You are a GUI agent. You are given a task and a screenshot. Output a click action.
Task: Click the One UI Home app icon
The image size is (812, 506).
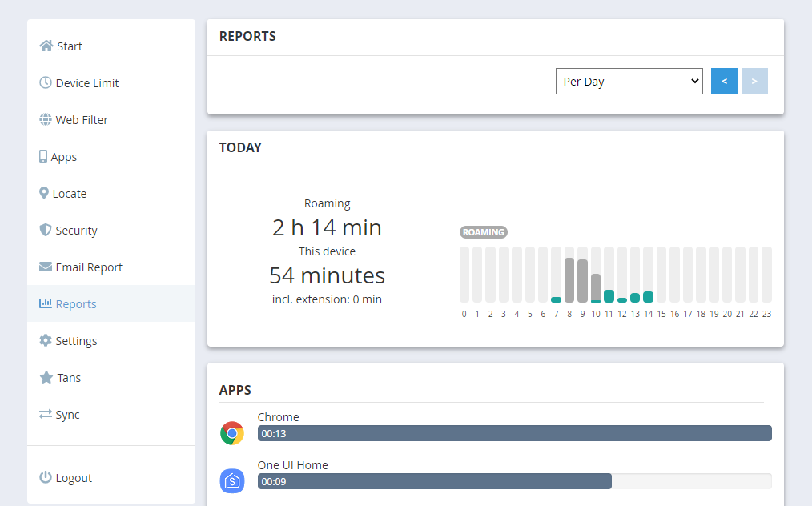pyautogui.click(x=232, y=481)
